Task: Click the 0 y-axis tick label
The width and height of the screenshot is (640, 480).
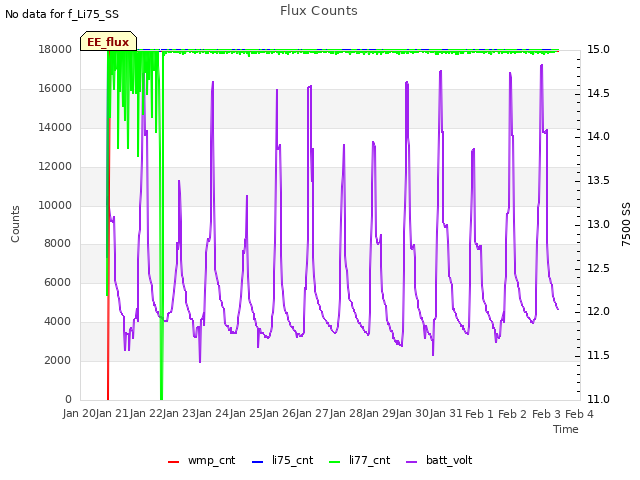Action: click(68, 399)
